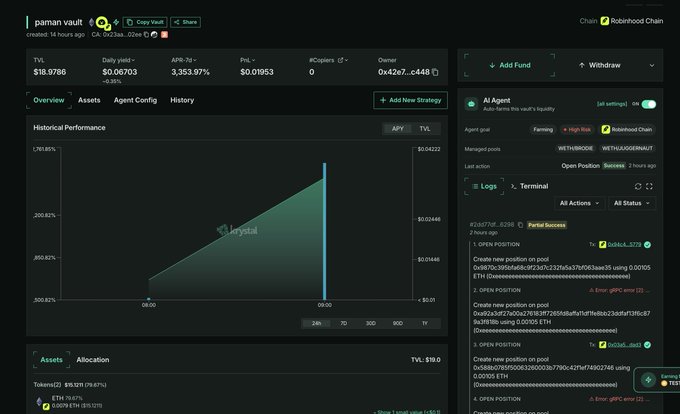Click the Withdraw button
The width and height of the screenshot is (680, 414).
[600, 65]
